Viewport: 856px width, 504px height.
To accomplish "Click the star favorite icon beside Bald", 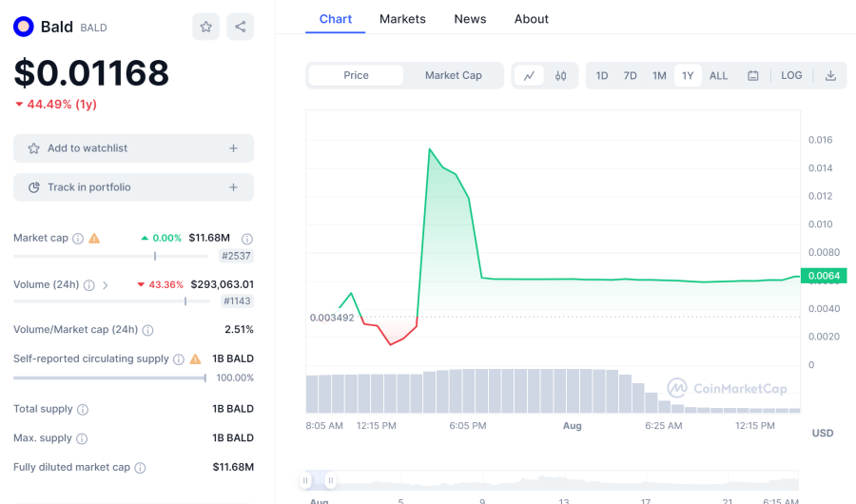I will pos(205,27).
